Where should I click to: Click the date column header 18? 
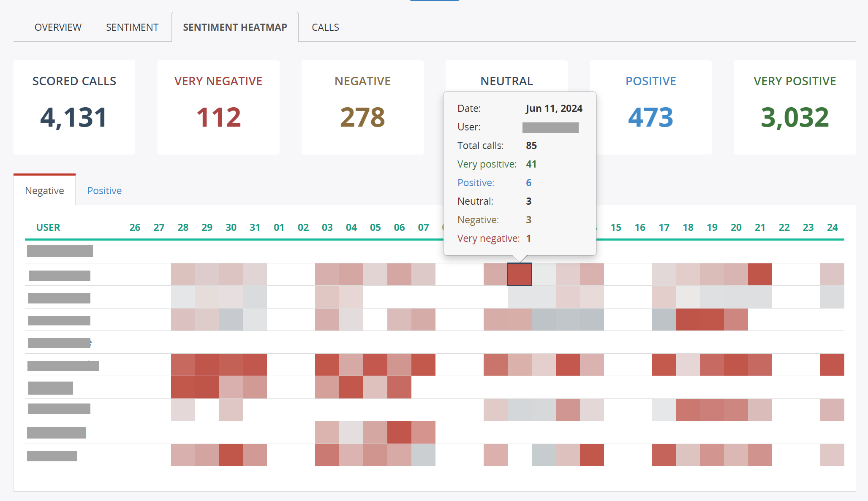(688, 227)
